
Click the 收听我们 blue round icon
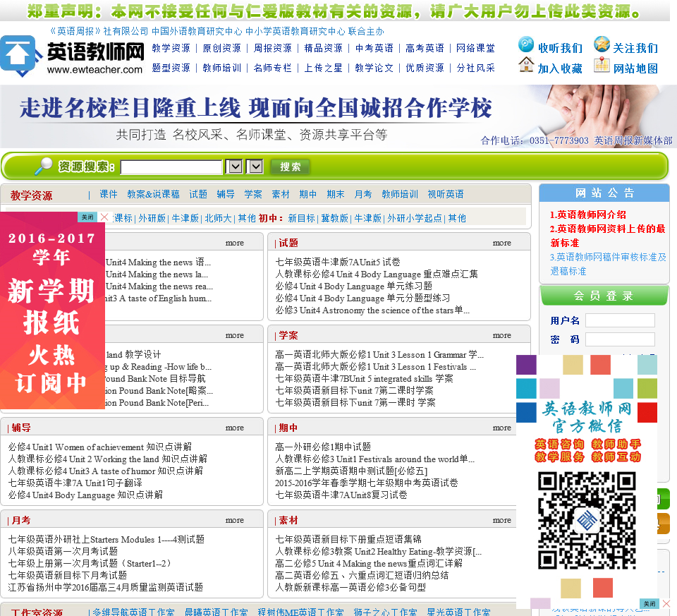coord(526,44)
